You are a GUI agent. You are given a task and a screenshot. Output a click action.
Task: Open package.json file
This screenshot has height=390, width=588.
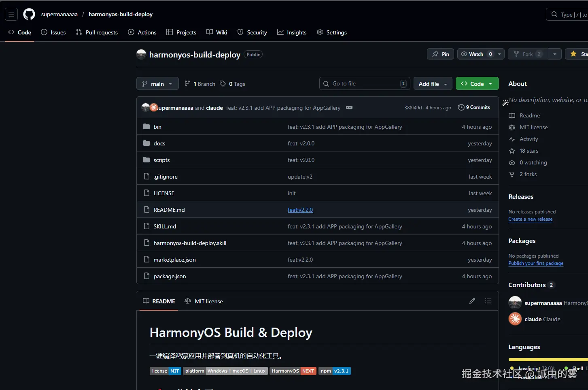click(170, 276)
